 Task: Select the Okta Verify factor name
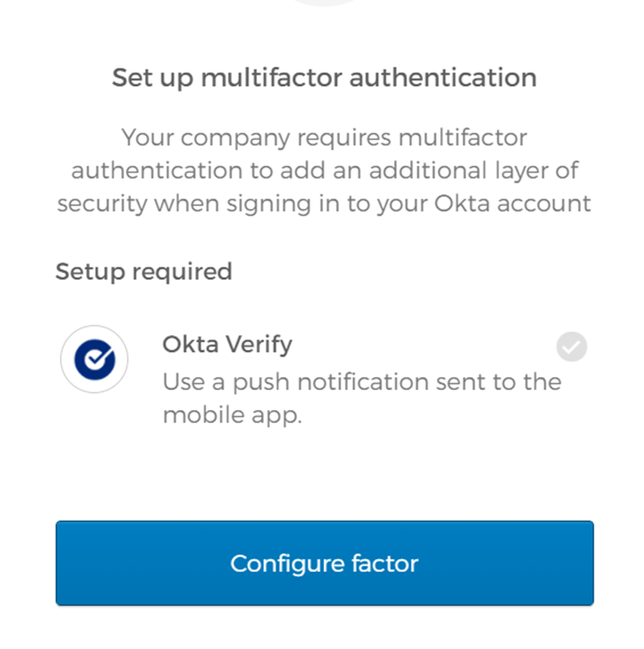coord(227,344)
